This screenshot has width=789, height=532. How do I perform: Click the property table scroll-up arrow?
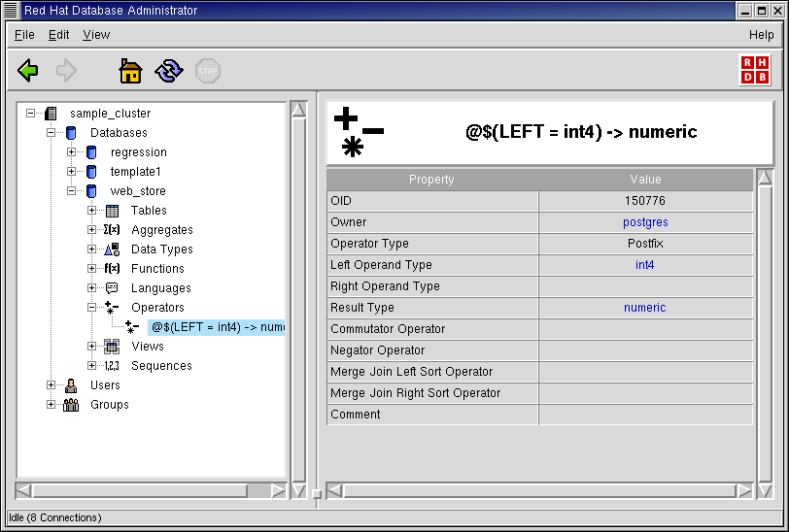click(765, 178)
